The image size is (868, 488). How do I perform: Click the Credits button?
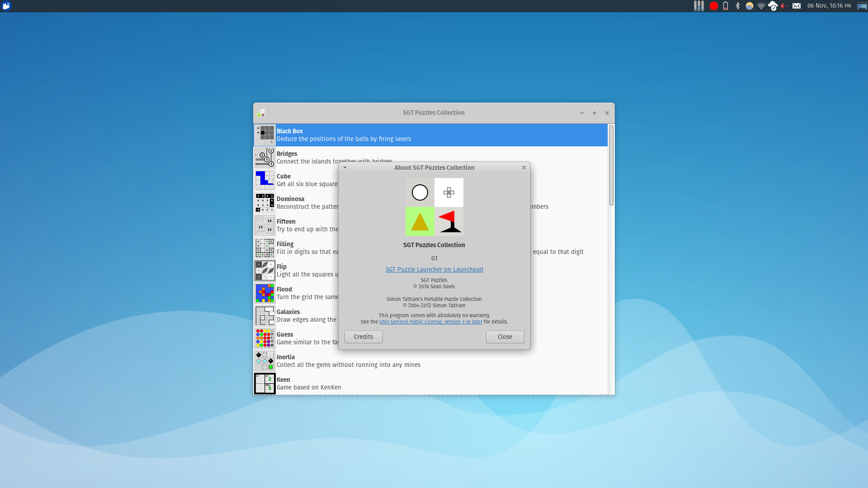363,337
